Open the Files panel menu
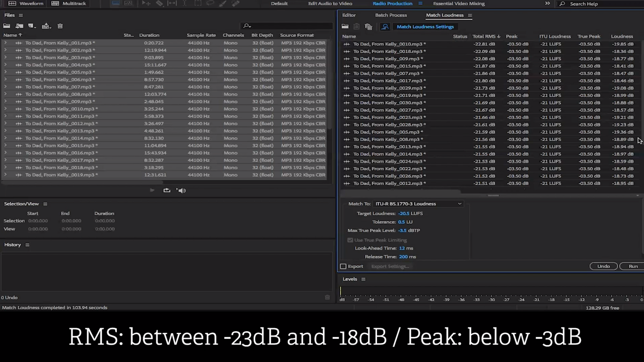 pyautogui.click(x=21, y=15)
